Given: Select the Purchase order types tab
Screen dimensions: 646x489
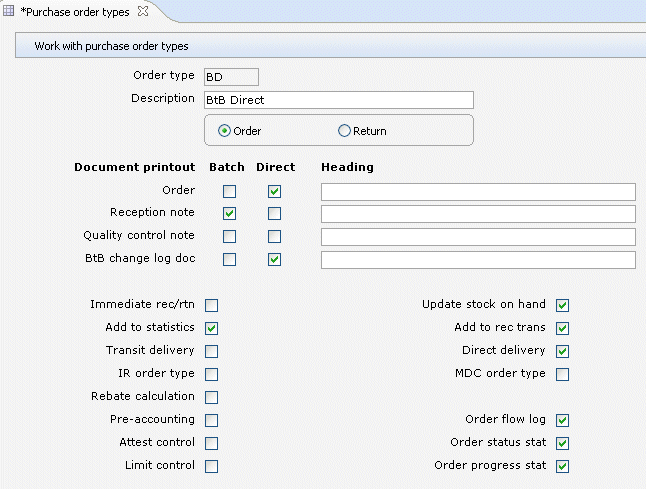Looking at the screenshot, I should pos(76,10).
